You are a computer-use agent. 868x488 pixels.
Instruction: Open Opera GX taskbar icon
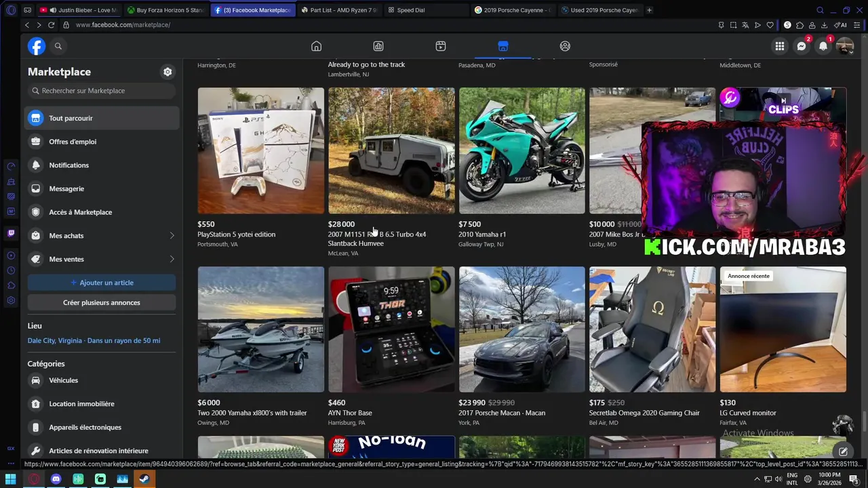tap(33, 479)
